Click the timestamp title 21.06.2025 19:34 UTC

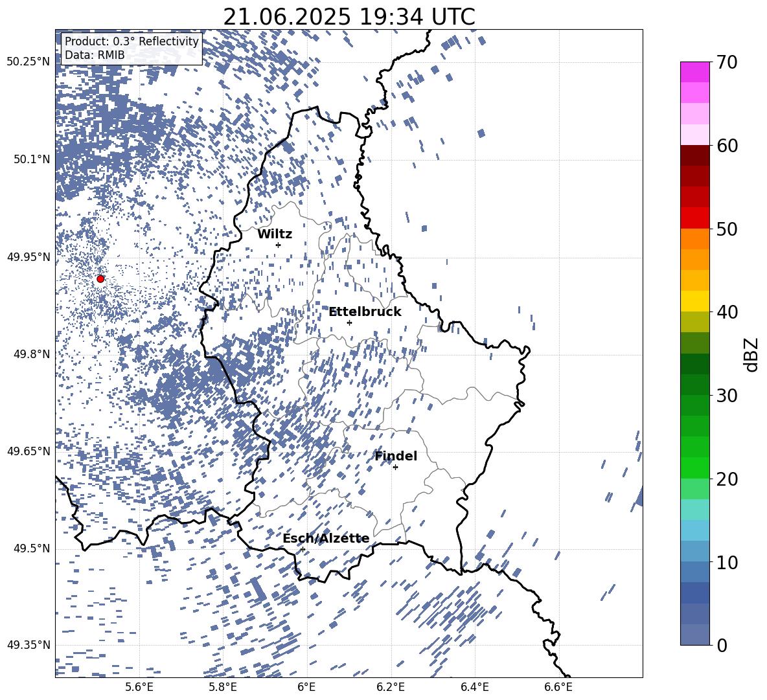pos(349,17)
